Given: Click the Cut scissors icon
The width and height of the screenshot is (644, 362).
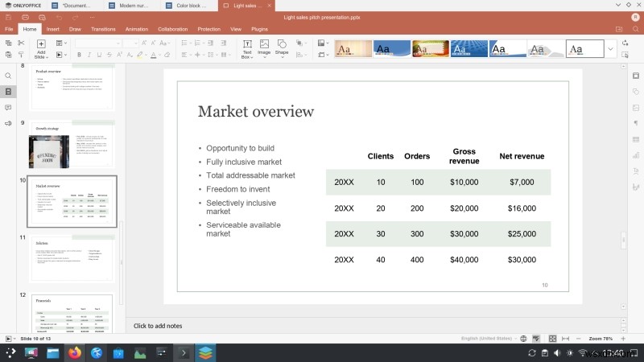Looking at the screenshot, I should click(x=21, y=43).
